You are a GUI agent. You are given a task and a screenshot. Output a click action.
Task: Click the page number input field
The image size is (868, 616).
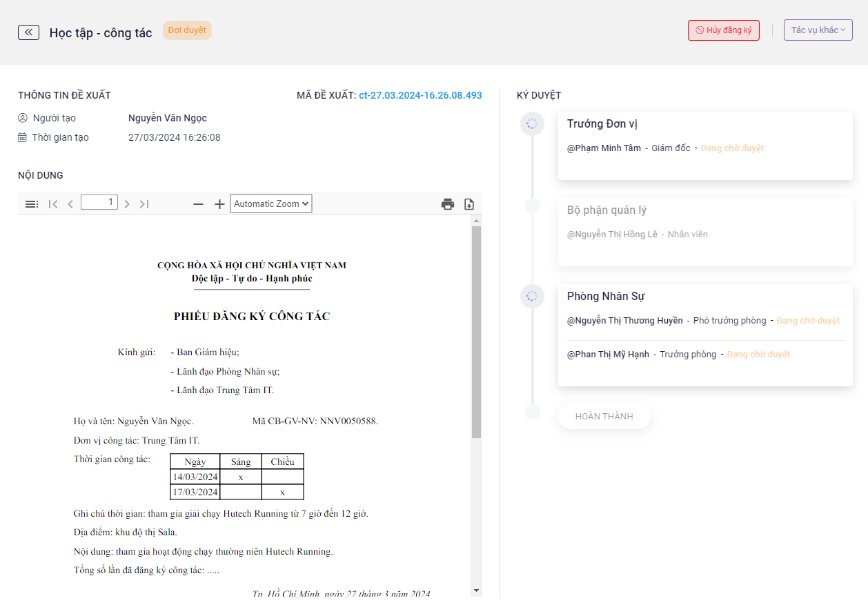[x=99, y=203]
